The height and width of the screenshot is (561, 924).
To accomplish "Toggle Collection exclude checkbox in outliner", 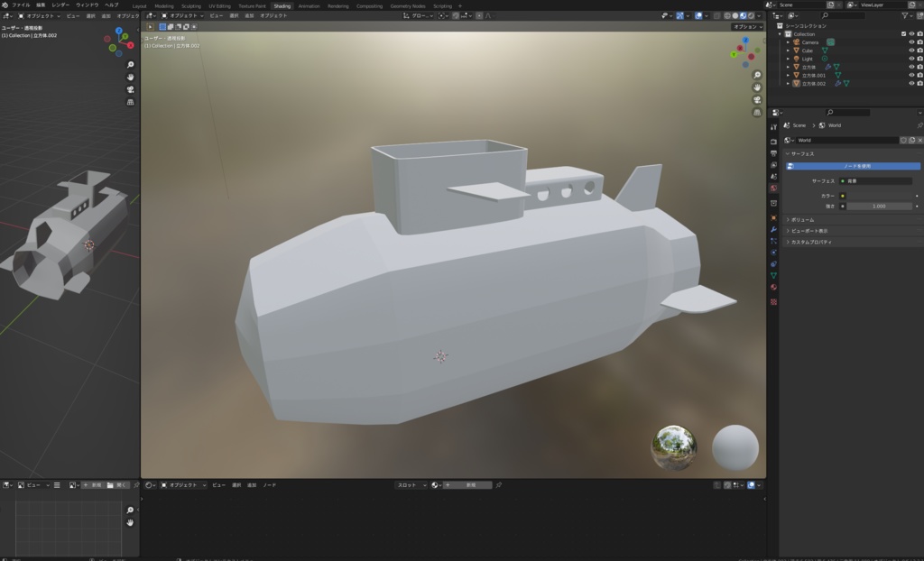I will [903, 34].
